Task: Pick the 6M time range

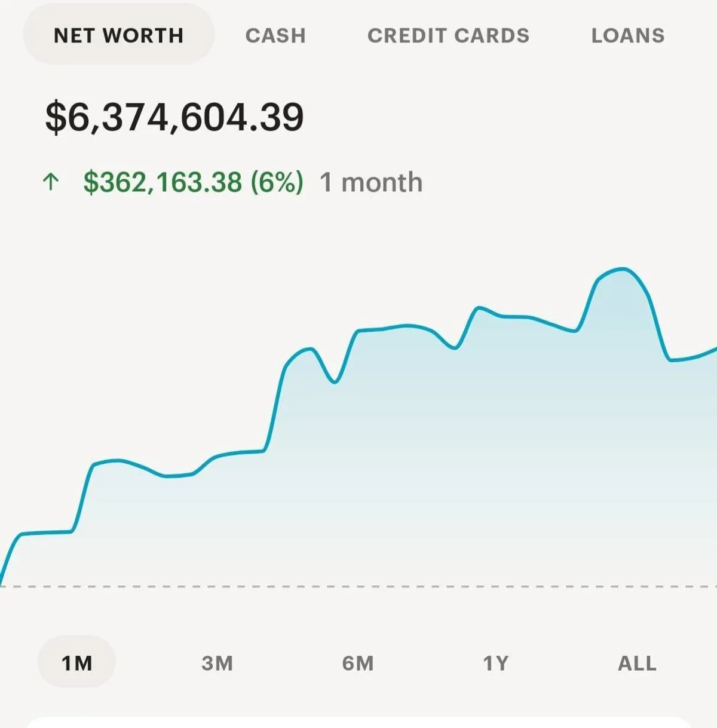Action: point(358,663)
